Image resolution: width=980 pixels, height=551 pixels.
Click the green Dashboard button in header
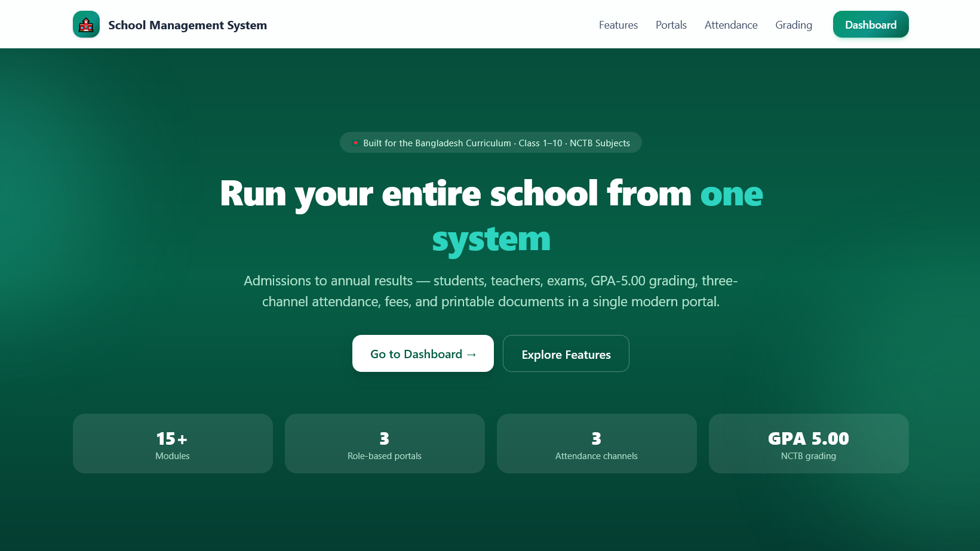(x=871, y=24)
